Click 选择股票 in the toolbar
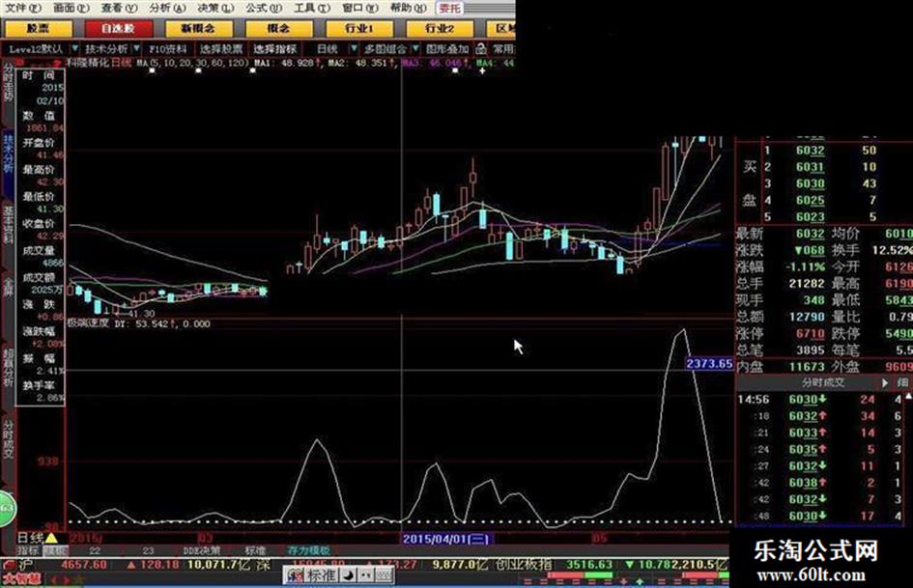Image resolution: width=913 pixels, height=588 pixels. point(221,49)
